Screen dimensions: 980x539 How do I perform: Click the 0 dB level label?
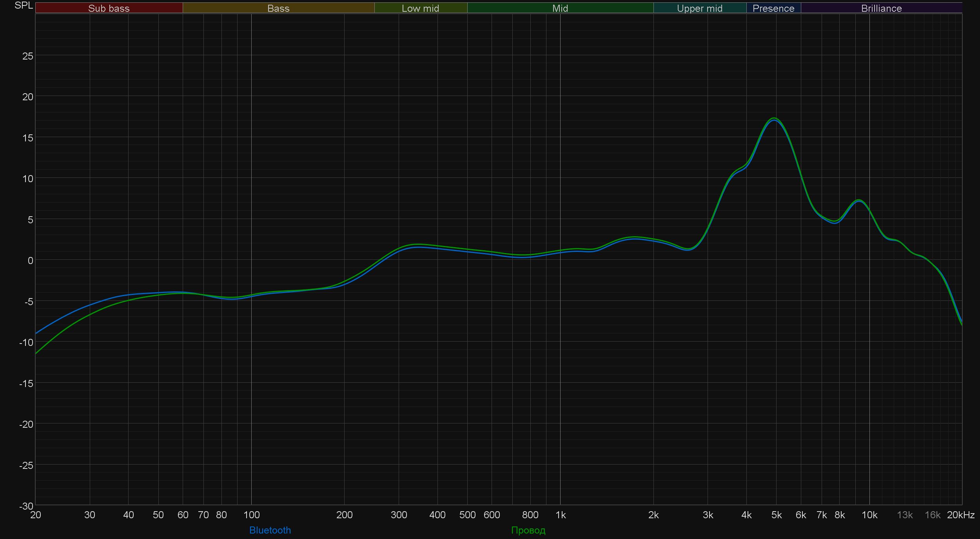[x=30, y=260]
